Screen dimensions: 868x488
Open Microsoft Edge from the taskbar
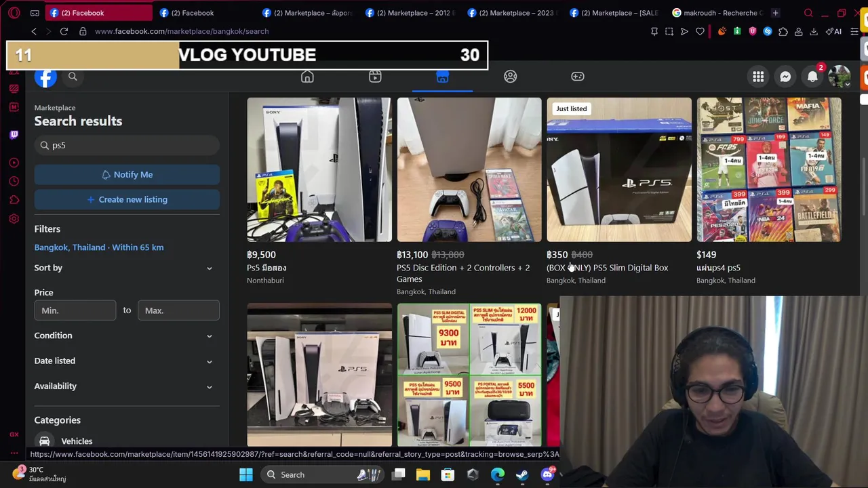point(498,475)
